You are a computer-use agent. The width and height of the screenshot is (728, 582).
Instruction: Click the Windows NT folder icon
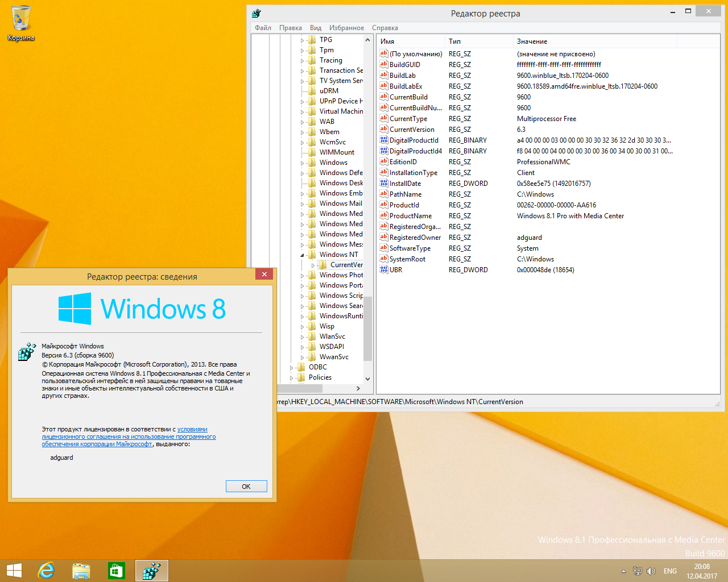[312, 254]
